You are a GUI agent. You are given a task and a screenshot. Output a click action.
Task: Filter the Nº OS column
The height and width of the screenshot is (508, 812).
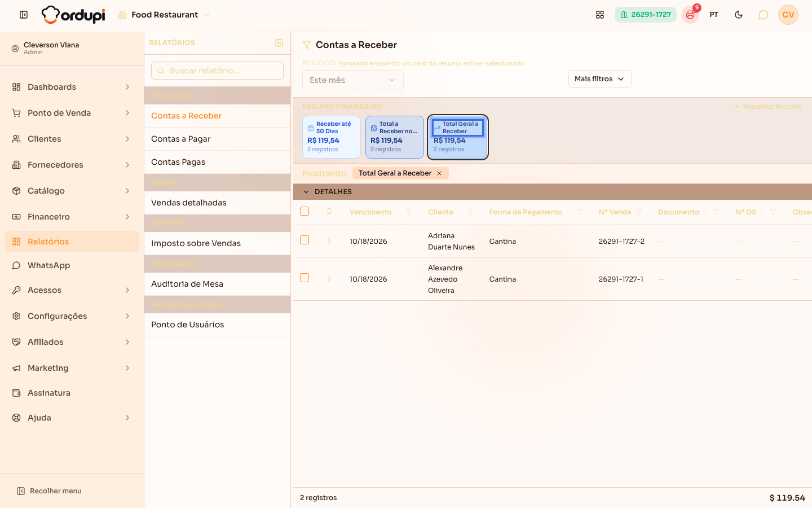point(773,212)
